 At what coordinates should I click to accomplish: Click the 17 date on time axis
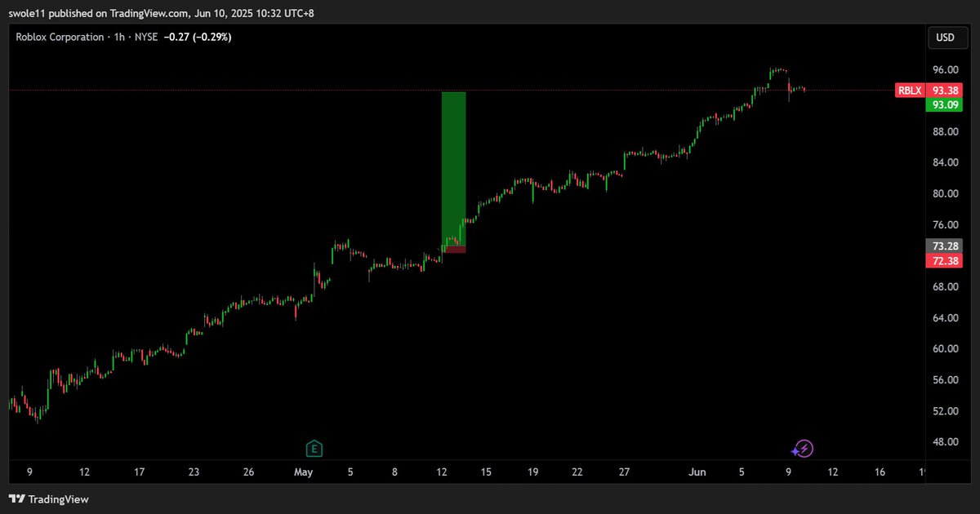(x=139, y=472)
